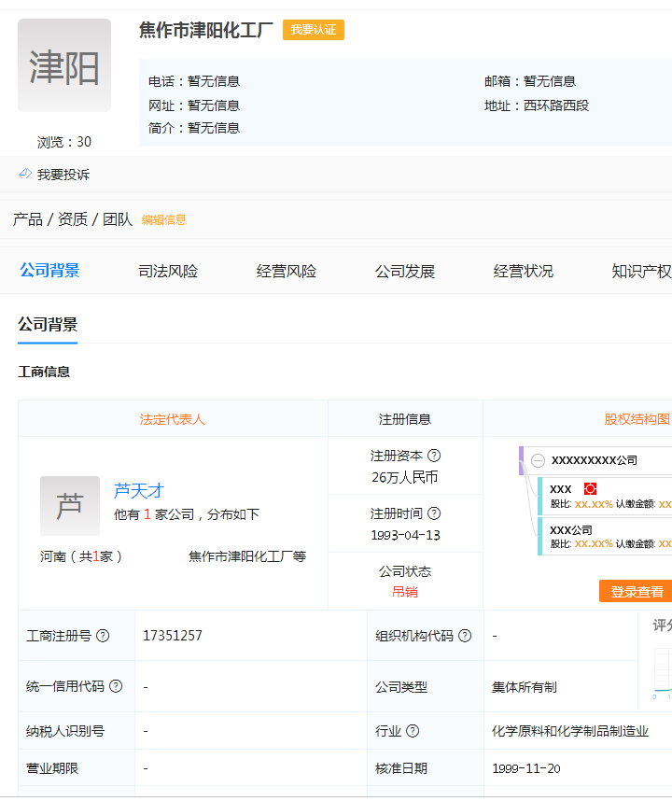Click help icon next to 注册时间
The image size is (672, 801).
click(434, 513)
